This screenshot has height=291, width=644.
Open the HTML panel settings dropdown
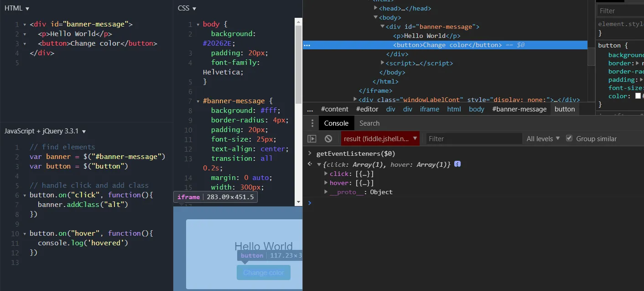tap(17, 8)
